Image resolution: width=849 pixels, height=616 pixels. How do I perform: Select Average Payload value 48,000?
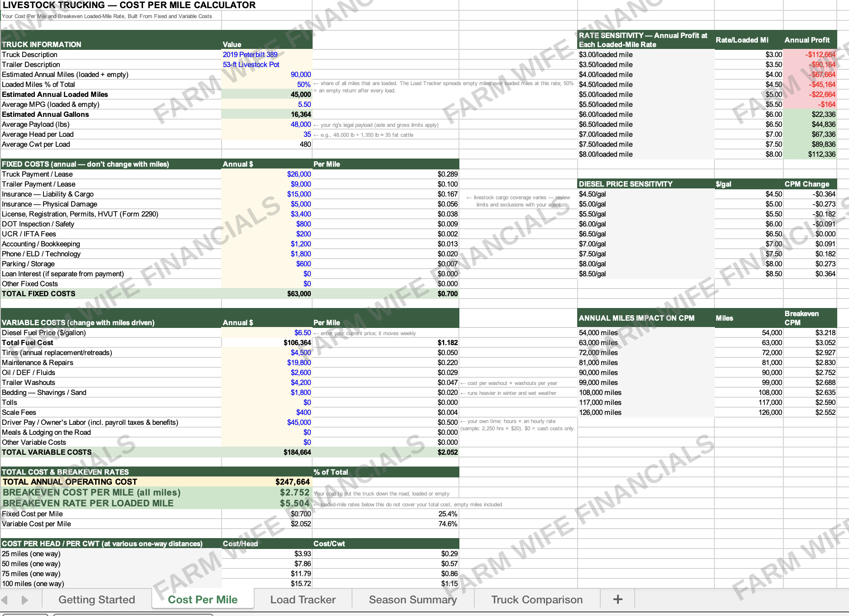coord(267,125)
